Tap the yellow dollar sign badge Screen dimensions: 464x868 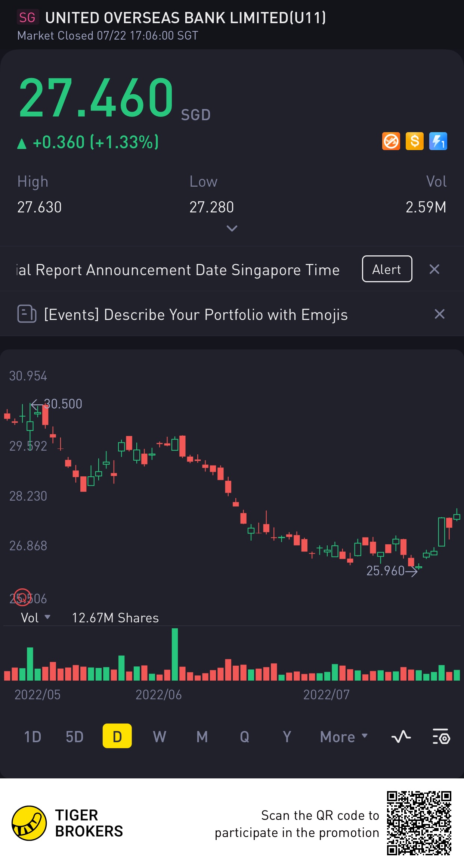pos(414,141)
